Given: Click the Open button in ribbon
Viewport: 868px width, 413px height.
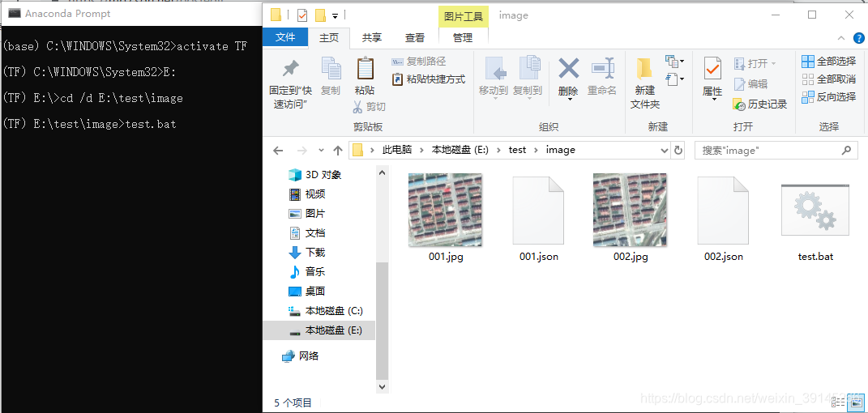Looking at the screenshot, I should tap(755, 64).
